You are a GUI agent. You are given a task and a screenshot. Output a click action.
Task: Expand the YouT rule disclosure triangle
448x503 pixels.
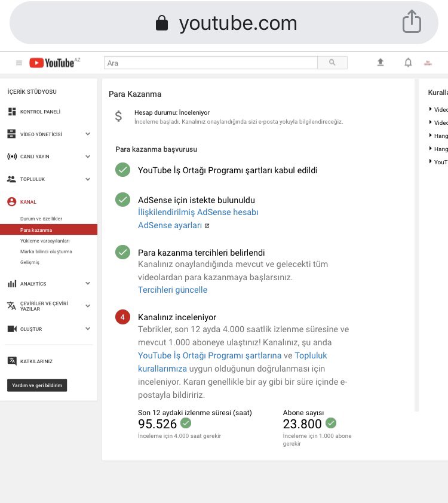tap(430, 161)
